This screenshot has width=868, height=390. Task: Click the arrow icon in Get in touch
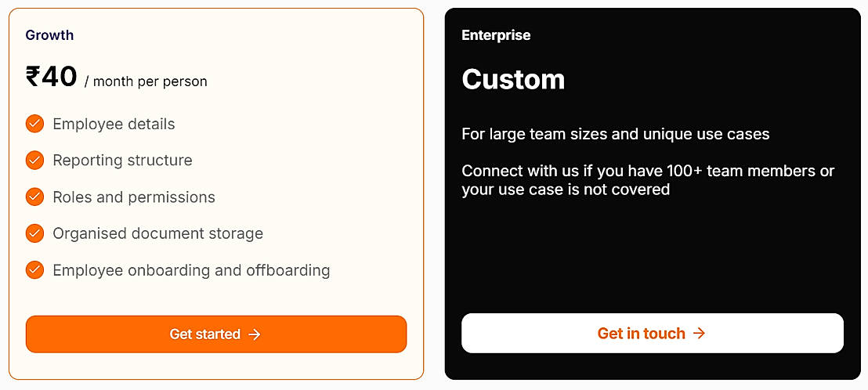(x=700, y=334)
